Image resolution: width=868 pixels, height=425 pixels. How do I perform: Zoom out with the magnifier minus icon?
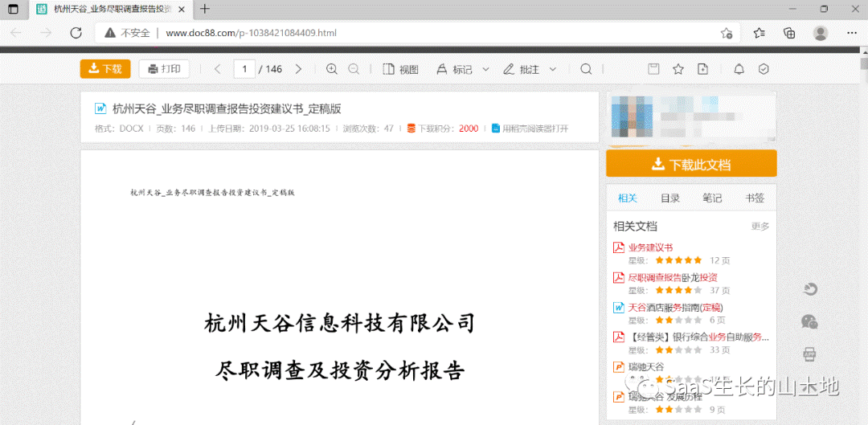click(354, 69)
